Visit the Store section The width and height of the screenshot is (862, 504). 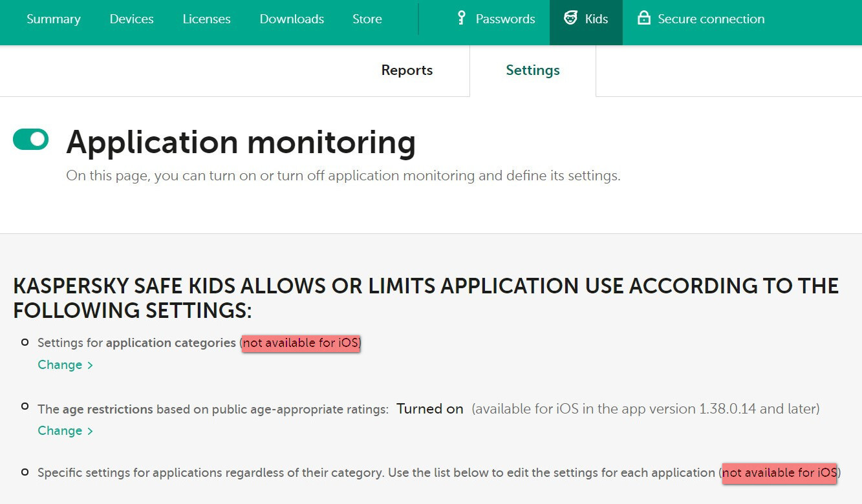367,19
